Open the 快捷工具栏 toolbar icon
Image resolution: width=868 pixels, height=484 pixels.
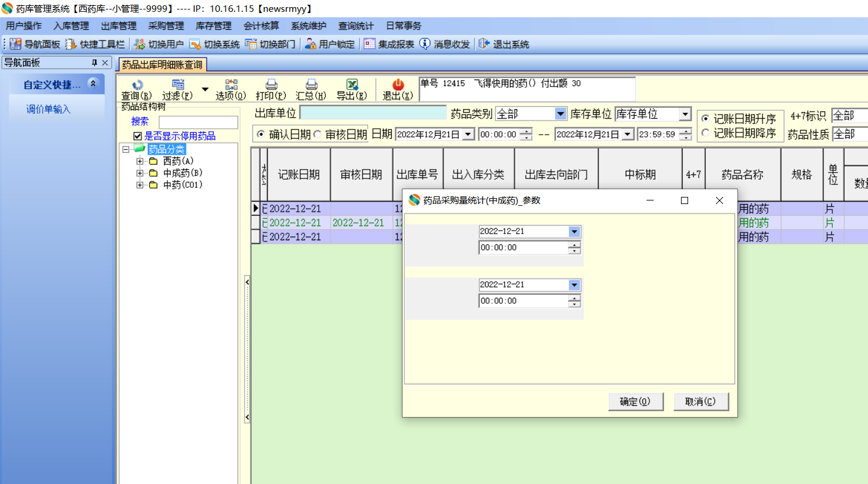pos(95,44)
